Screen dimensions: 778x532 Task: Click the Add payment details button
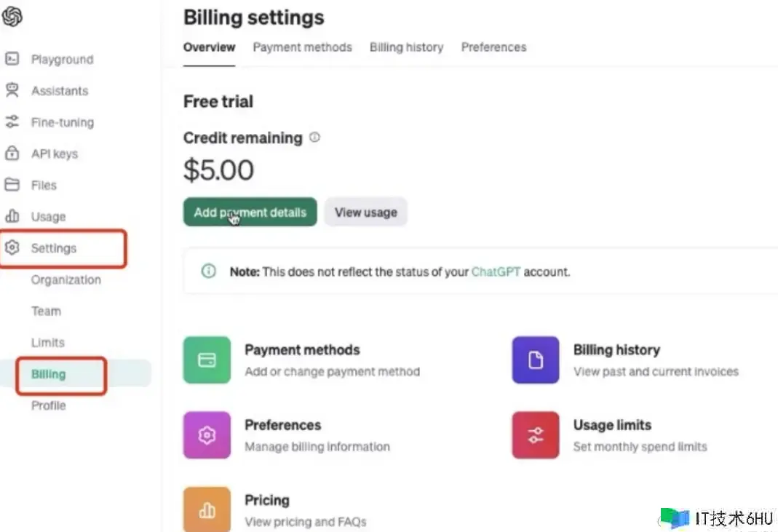tap(250, 212)
